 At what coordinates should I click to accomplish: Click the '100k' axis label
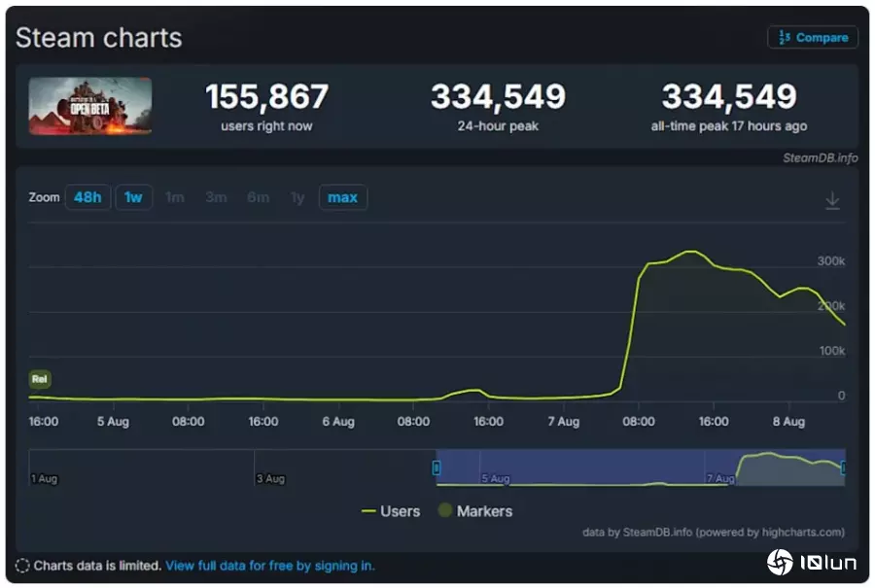click(832, 351)
